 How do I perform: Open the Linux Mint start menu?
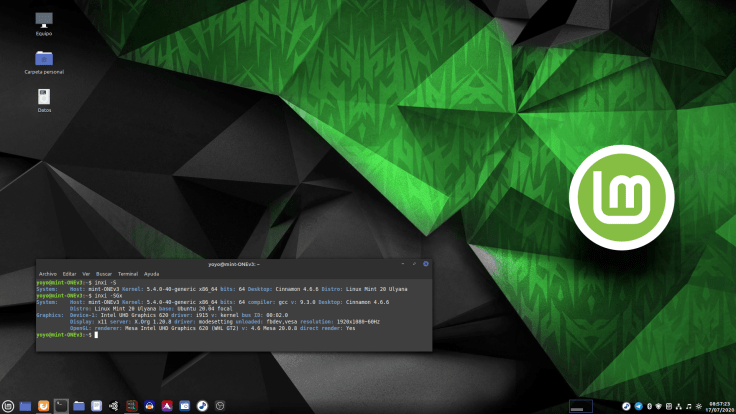8,406
